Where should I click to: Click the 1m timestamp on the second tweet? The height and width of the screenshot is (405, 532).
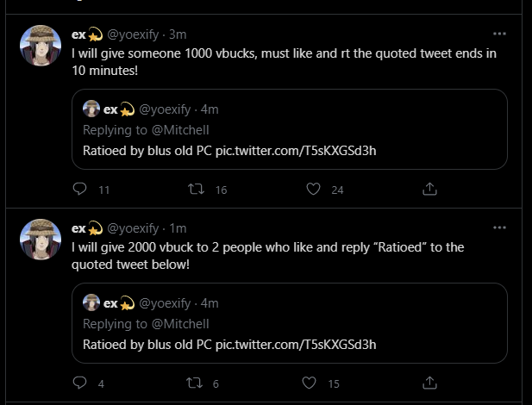click(178, 228)
